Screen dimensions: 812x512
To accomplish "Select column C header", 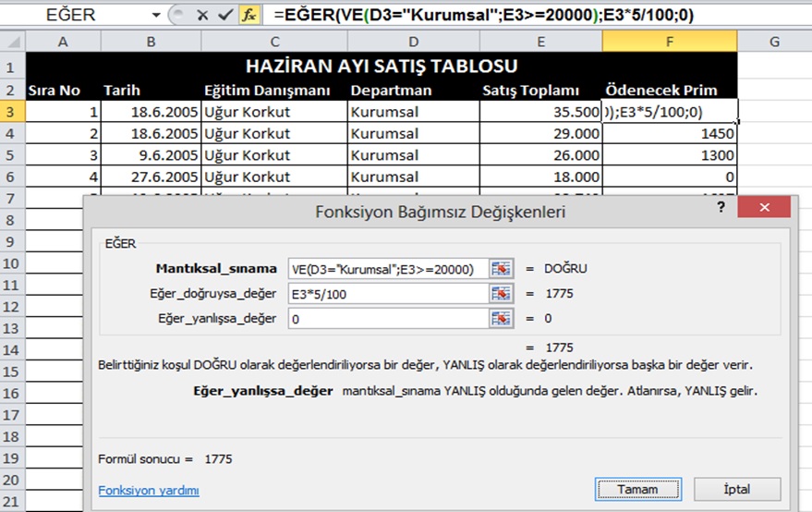I will [x=274, y=42].
